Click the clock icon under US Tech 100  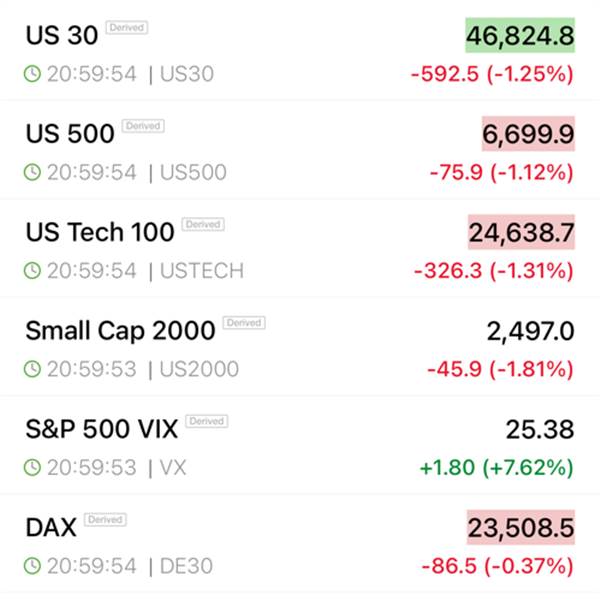(32, 270)
